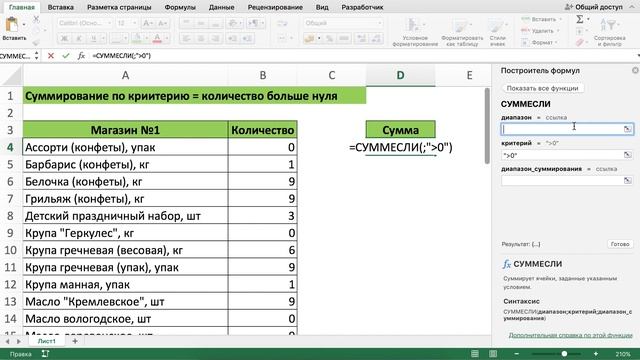This screenshot has width=640, height=360.
Task: Open Стили ячеек gallery
Action: (x=498, y=32)
